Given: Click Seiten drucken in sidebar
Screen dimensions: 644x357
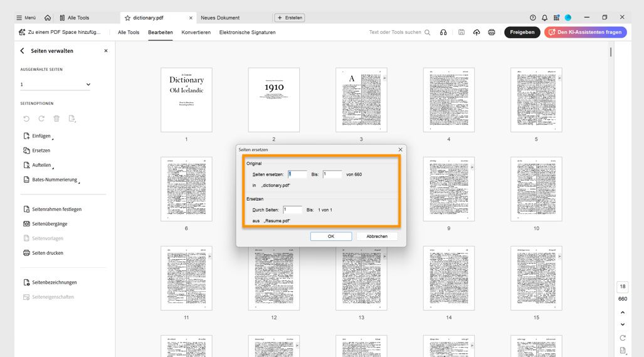Looking at the screenshot, I should pyautogui.click(x=43, y=253).
